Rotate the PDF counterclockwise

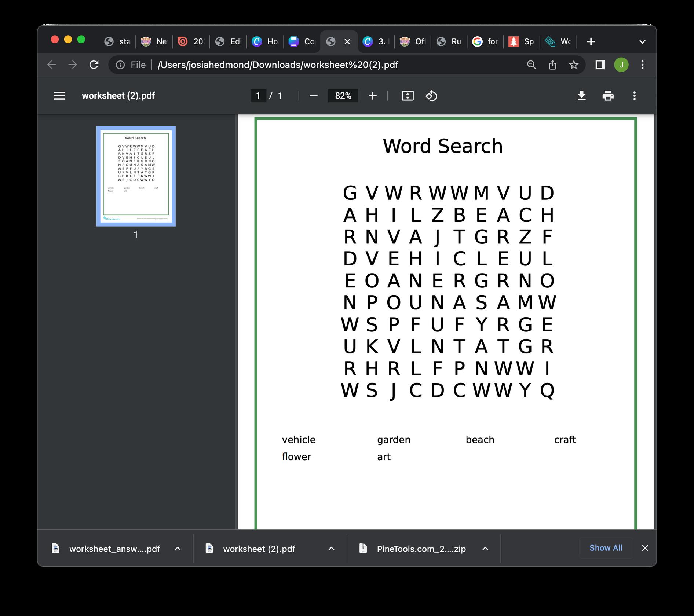point(431,96)
